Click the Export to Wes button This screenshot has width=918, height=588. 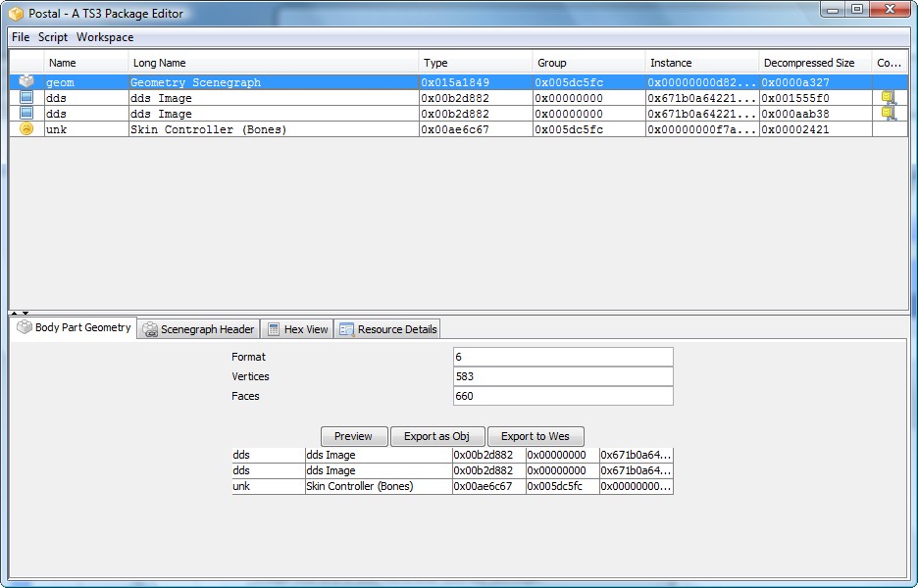(535, 436)
